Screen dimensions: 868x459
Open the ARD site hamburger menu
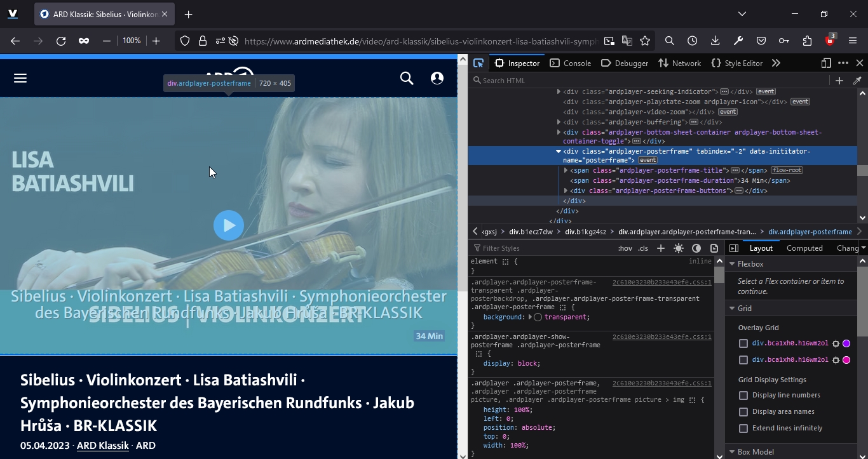coord(20,78)
